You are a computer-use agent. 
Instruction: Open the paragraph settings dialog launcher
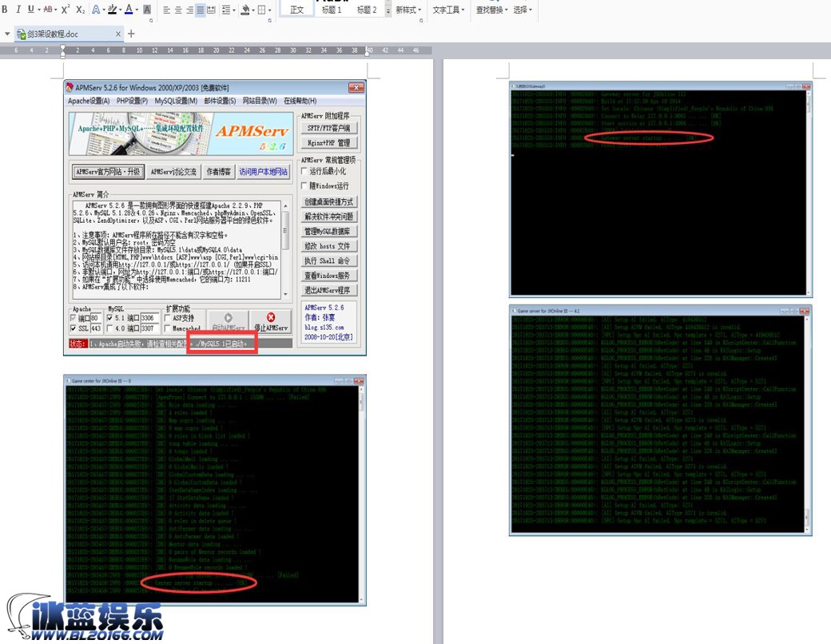tap(270, 21)
